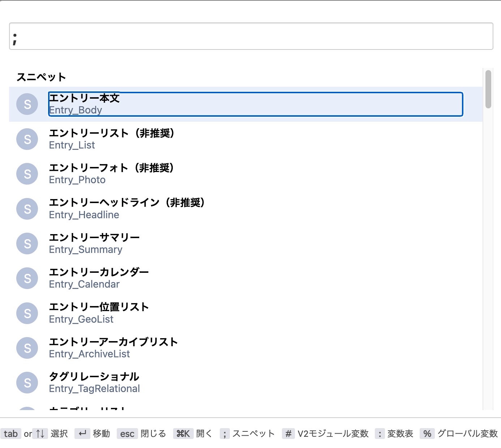Click the S icon beside Entry_TagRelational
Viewport: 501px width, 448px height.
tap(27, 383)
